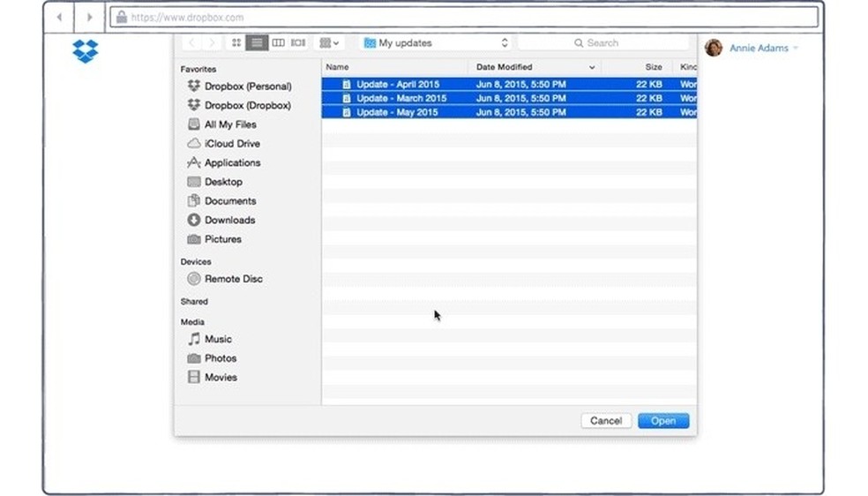
Task: Select Photos under Media
Action: pos(212,358)
